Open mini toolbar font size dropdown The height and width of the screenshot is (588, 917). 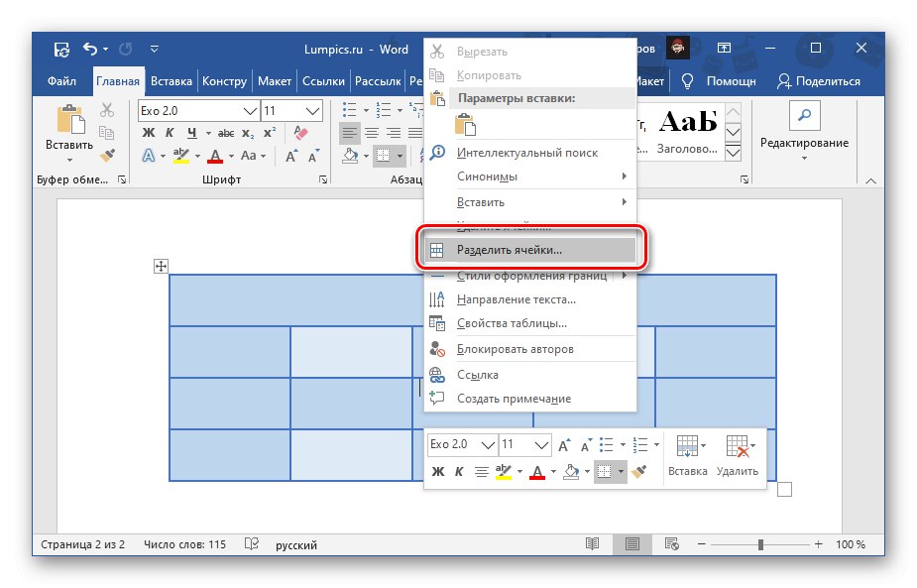tap(541, 445)
